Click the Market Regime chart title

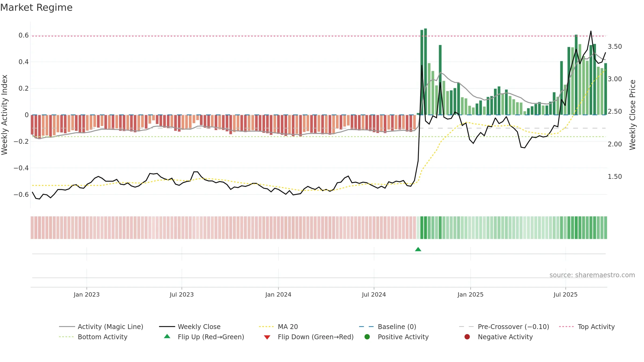[36, 8]
